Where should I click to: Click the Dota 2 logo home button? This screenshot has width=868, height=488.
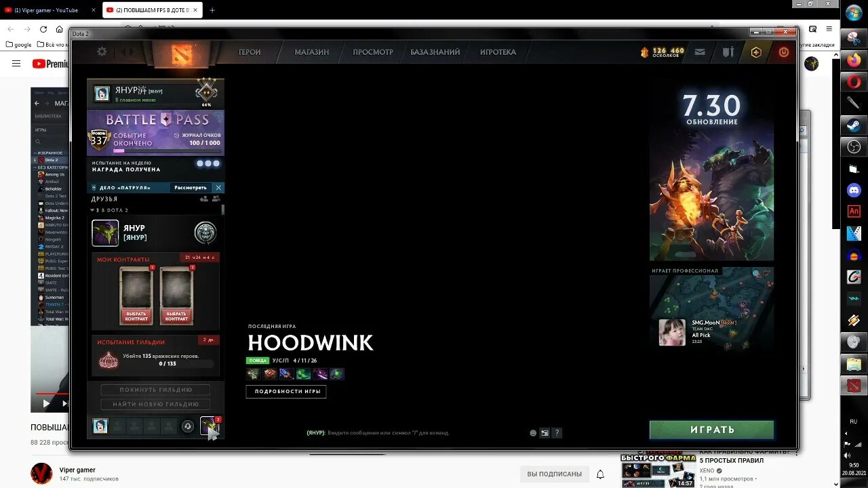pos(181,54)
